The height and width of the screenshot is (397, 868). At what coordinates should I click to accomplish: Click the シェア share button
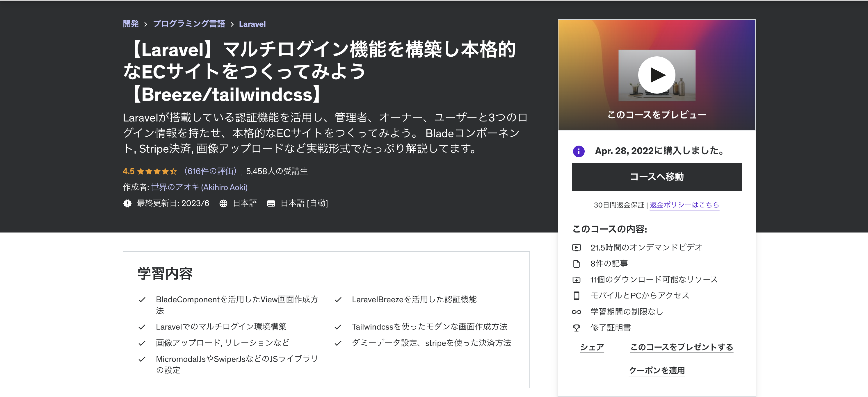pos(592,347)
